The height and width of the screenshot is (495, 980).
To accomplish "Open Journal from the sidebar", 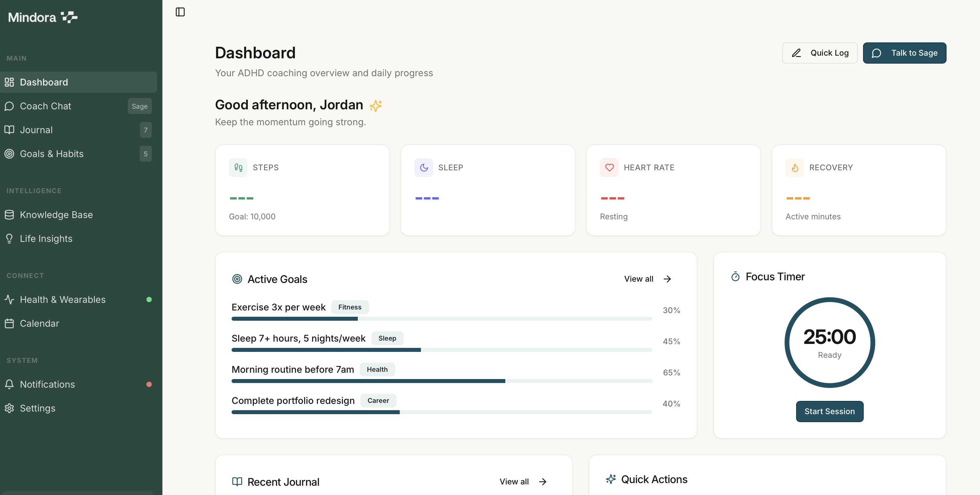I will tap(36, 130).
